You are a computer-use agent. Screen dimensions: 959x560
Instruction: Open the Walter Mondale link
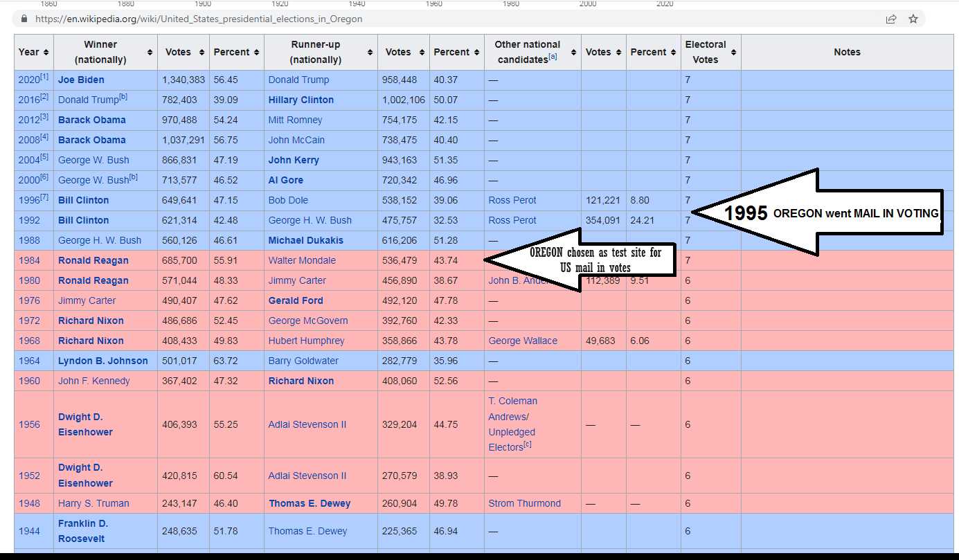pyautogui.click(x=302, y=260)
